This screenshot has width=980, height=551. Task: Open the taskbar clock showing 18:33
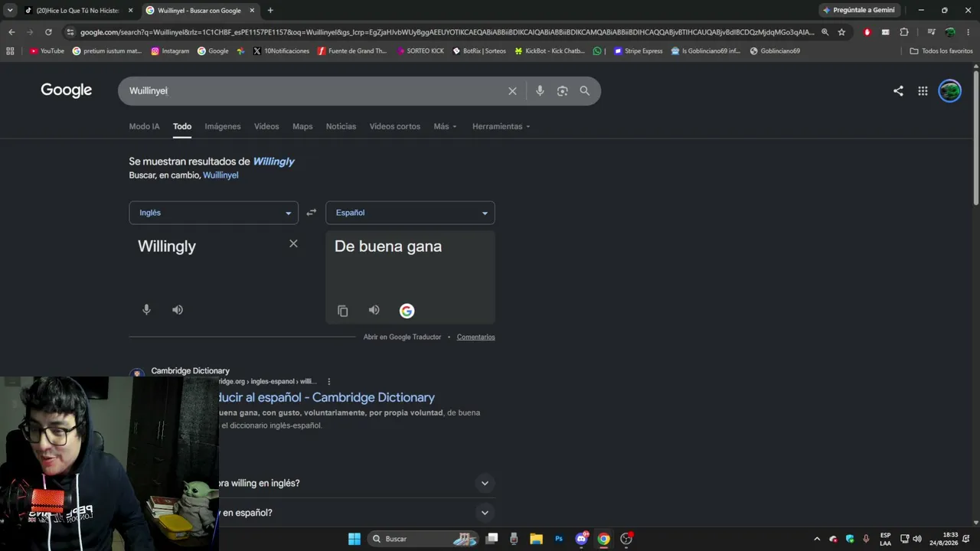tap(944, 539)
